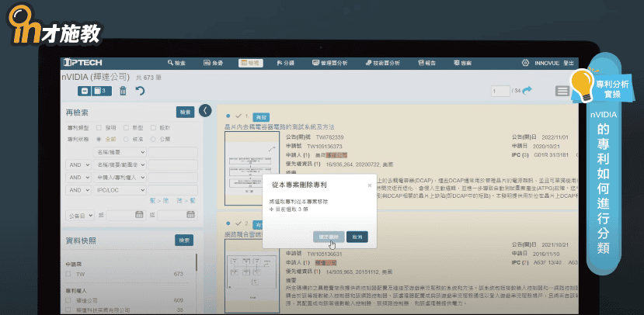Click the hamburger list menu icon
Image resolution: width=644 pixels, height=315 pixels.
(562, 91)
